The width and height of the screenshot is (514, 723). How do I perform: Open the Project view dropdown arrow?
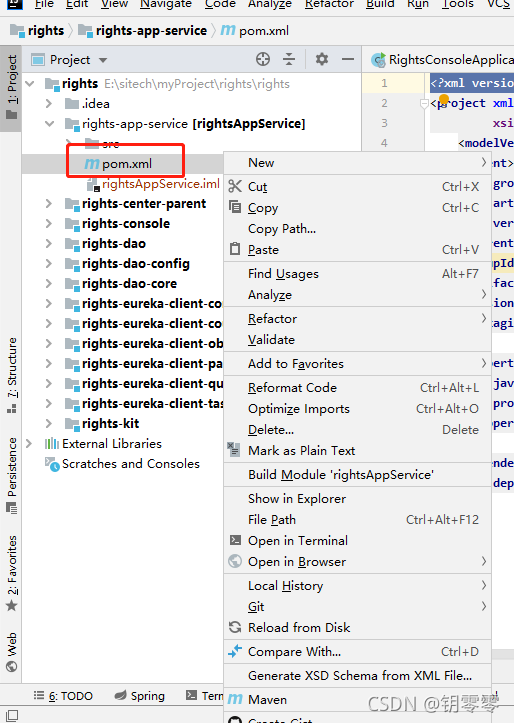(103, 60)
